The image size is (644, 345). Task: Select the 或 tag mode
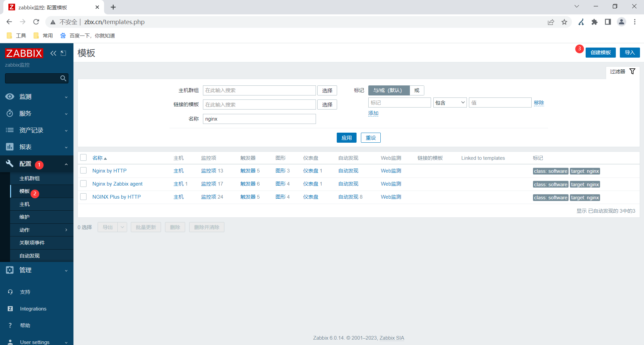(417, 90)
